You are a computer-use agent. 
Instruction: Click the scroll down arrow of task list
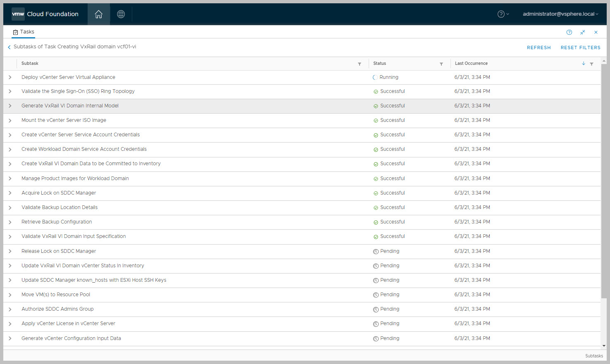(x=604, y=346)
